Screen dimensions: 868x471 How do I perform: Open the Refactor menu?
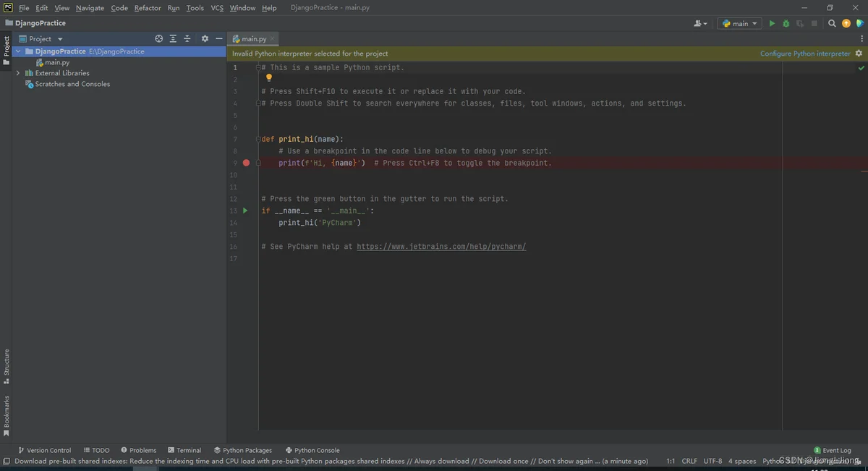coord(148,8)
